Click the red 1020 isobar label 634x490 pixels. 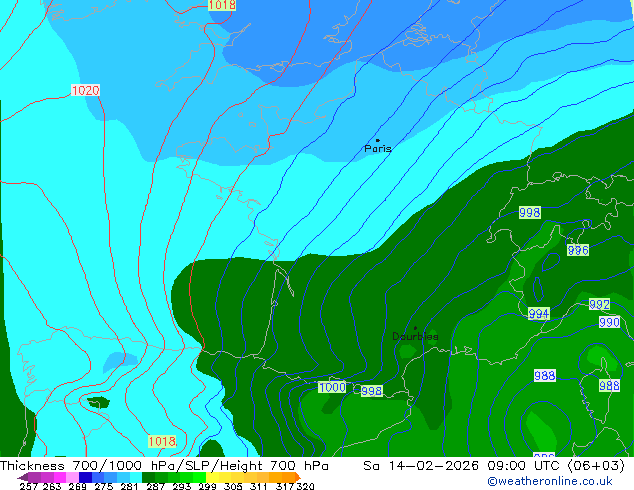click(85, 90)
